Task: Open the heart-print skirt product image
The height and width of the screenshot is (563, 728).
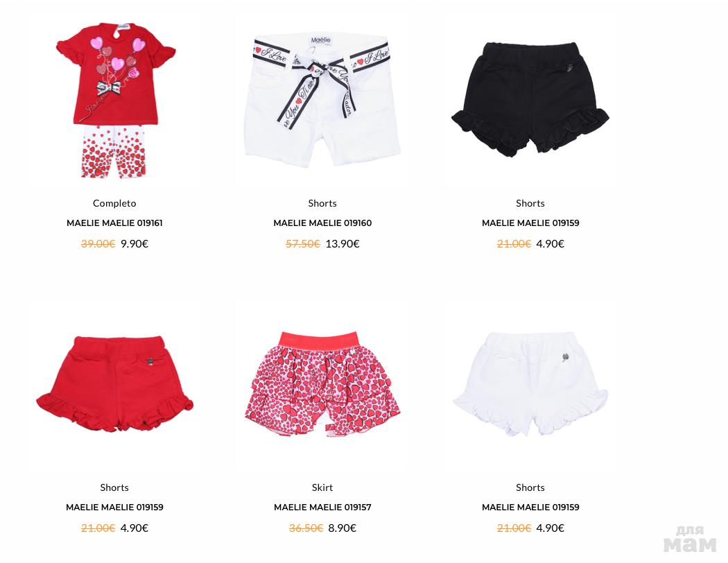Action: 322,384
